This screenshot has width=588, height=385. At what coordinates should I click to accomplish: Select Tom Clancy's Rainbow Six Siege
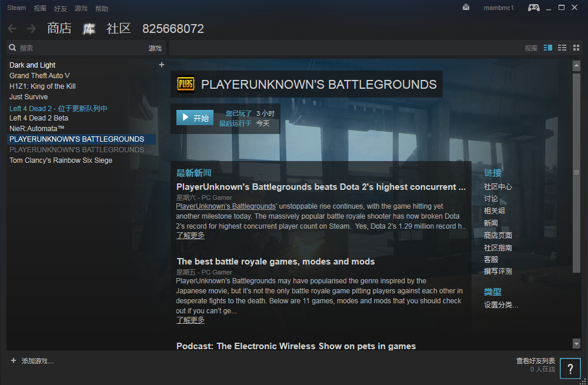tap(61, 160)
